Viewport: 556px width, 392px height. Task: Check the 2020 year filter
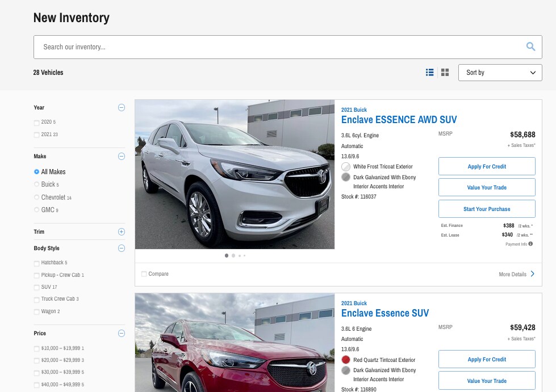pyautogui.click(x=36, y=123)
